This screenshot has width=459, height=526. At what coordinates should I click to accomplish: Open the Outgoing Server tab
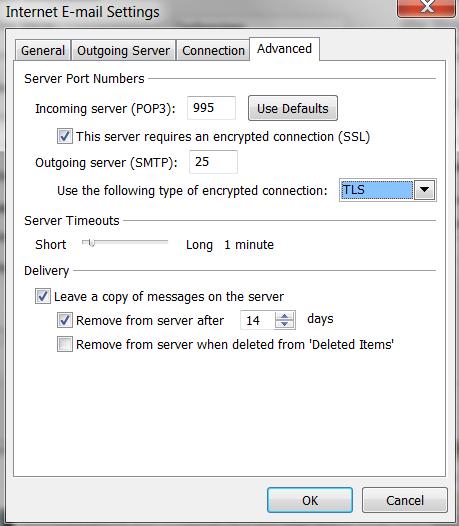click(x=123, y=51)
